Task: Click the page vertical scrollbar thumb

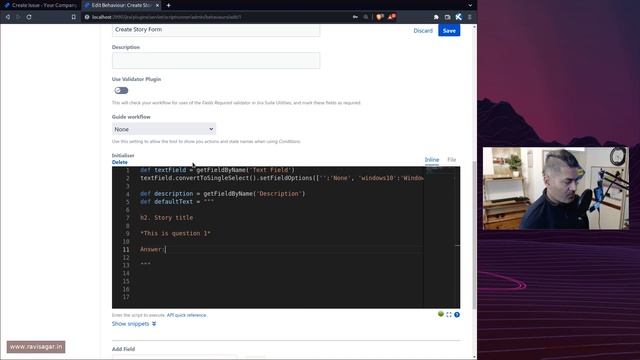Action: (x=474, y=235)
